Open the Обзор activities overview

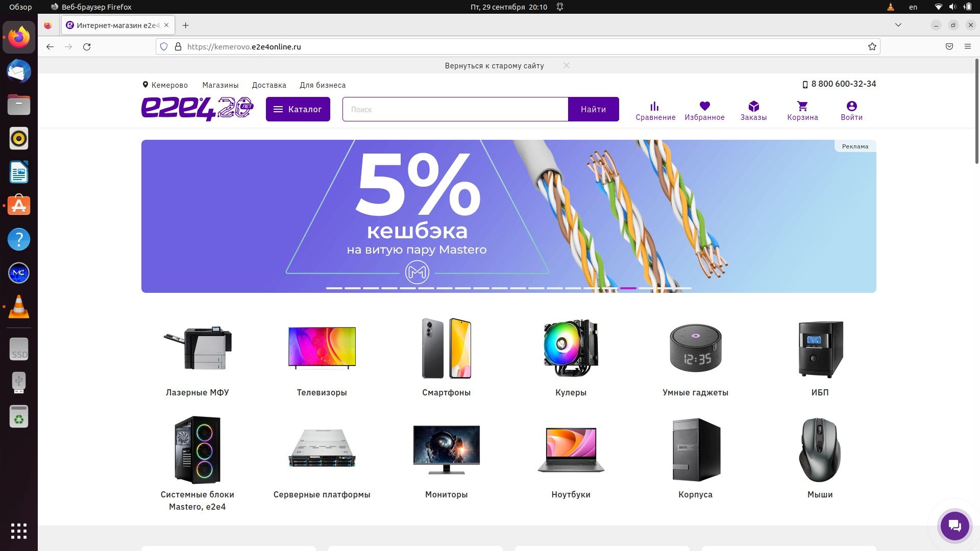(20, 7)
